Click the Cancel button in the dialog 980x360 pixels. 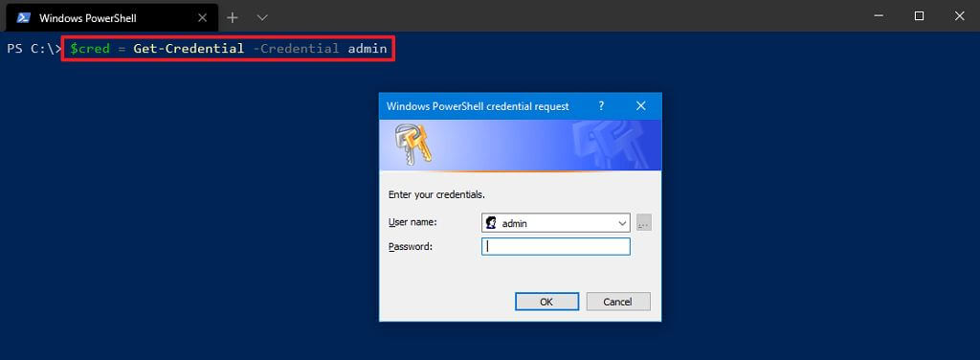[x=617, y=302]
